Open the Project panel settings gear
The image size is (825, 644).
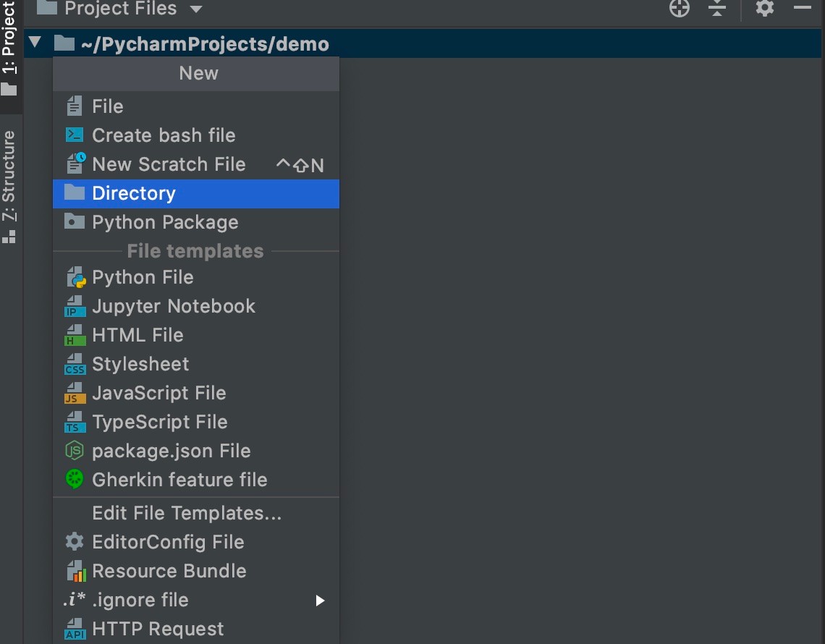[764, 8]
